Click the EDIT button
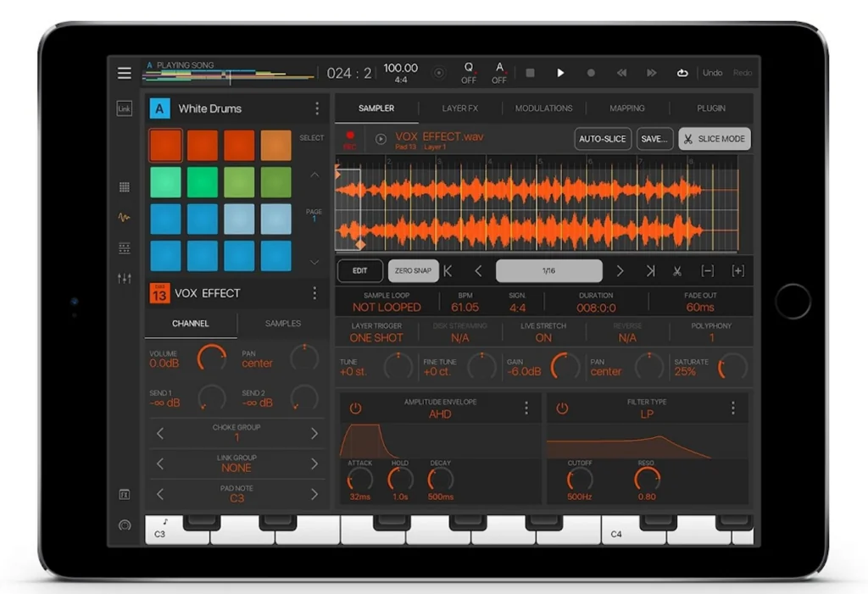The image size is (868, 594). click(x=359, y=270)
